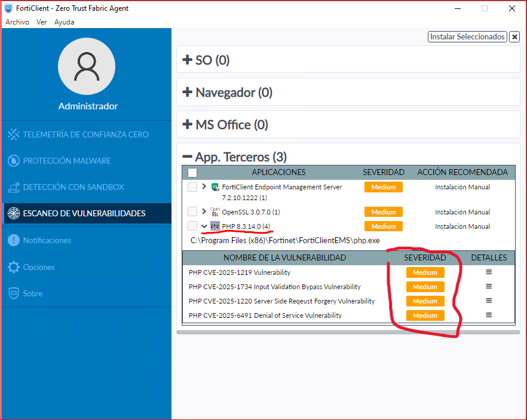
Task: Click the OpenSSL application icon
Action: pyautogui.click(x=215, y=212)
